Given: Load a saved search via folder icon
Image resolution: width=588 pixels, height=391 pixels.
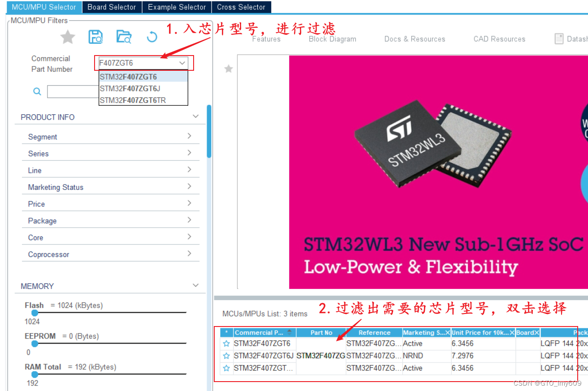Looking at the screenshot, I should click(124, 37).
